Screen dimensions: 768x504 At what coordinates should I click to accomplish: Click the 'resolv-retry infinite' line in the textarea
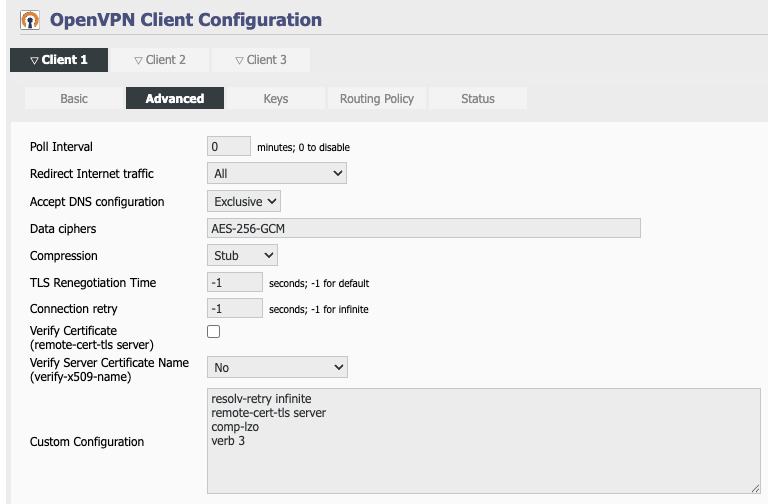click(x=261, y=399)
